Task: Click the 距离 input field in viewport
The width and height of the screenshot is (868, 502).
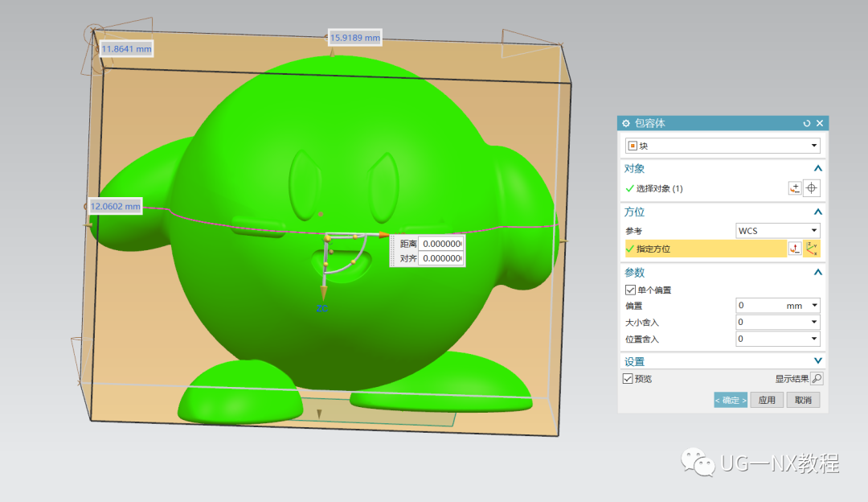Action: pos(440,244)
